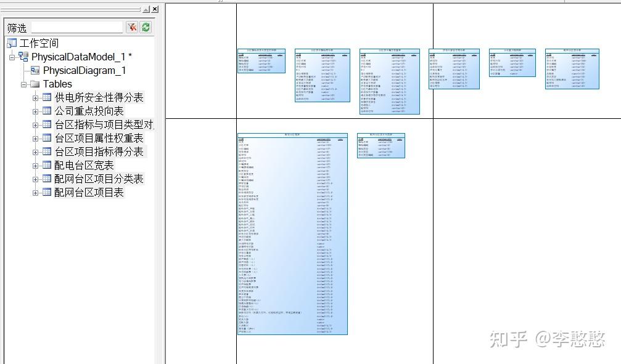The height and width of the screenshot is (364, 621).
Task: Click the PhysicalDiagram_1 diagram icon
Action: click(35, 70)
